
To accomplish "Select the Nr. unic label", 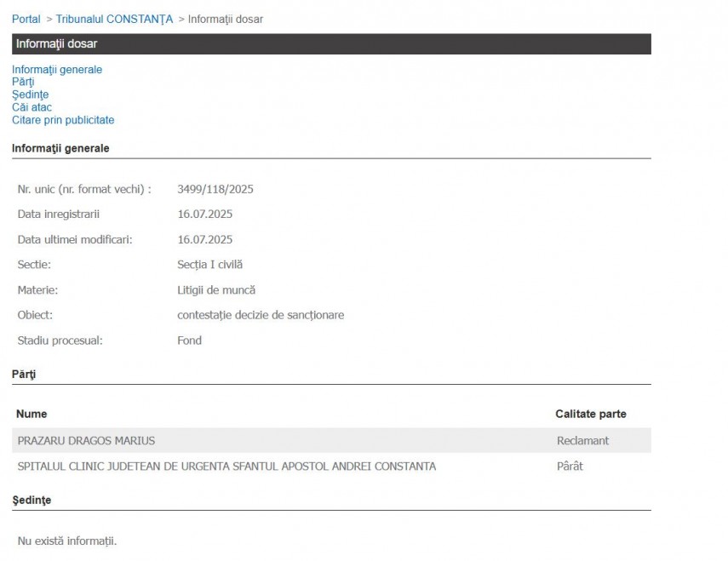I will [x=84, y=189].
